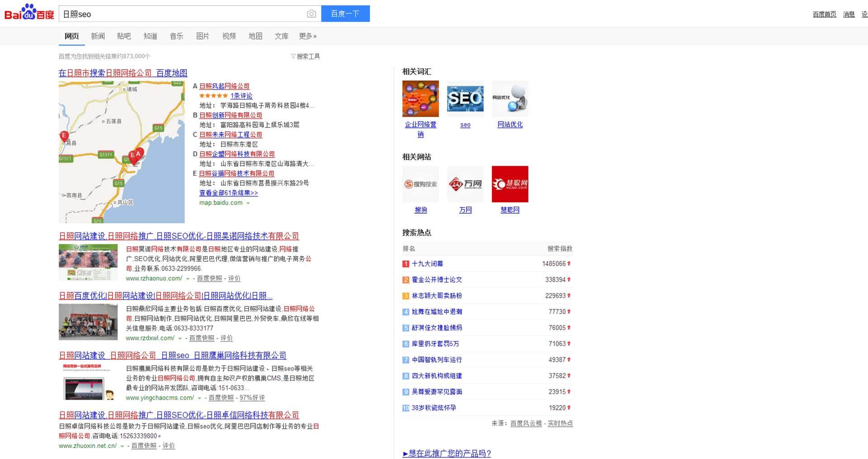
Task: Go to the 地图 tab
Action: click(x=255, y=36)
